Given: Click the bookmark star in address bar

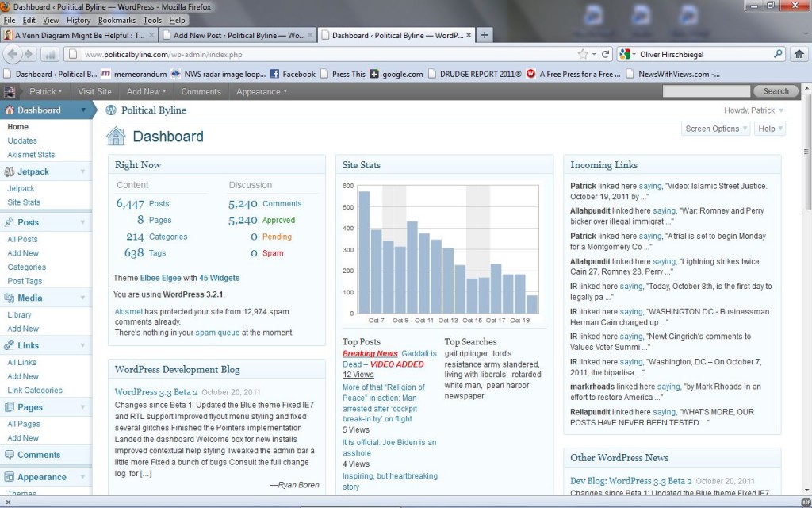Looking at the screenshot, I should [x=583, y=54].
